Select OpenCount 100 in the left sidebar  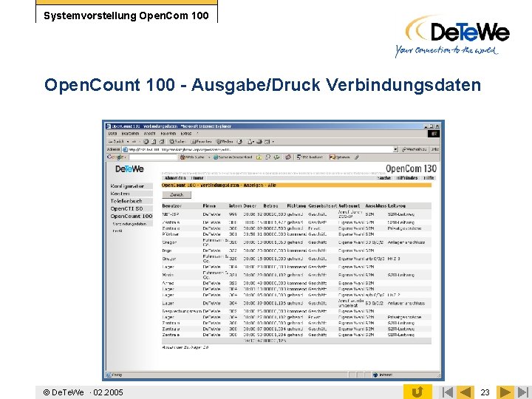point(131,216)
